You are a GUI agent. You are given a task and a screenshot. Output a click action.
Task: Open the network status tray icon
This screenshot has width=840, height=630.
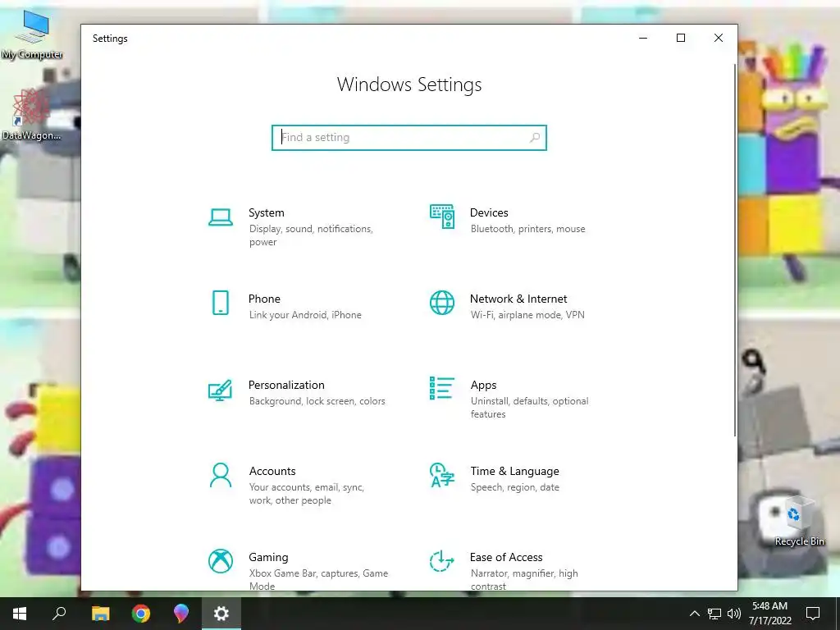[x=714, y=614]
